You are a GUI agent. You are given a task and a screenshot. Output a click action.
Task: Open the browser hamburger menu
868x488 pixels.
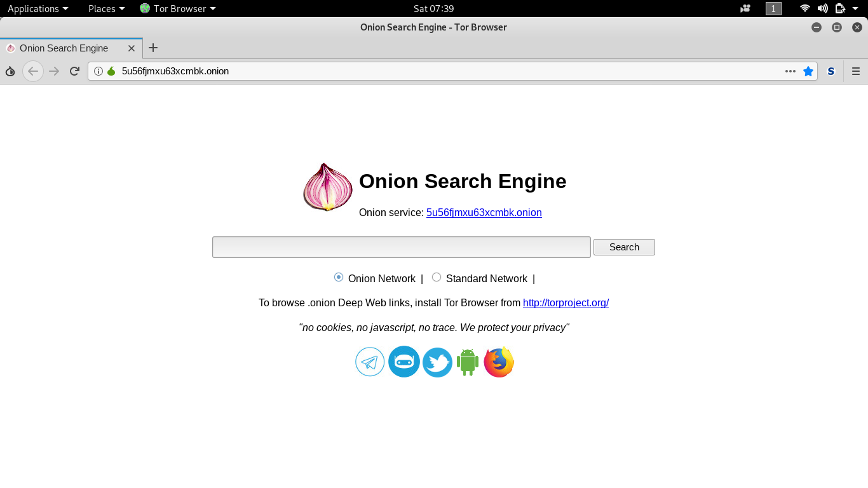[856, 71]
